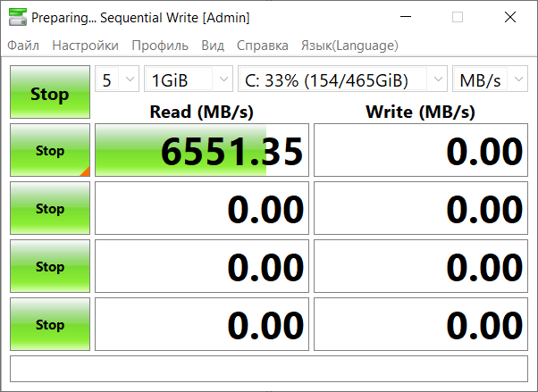Viewport: 538px width, 392px height.
Task: Click the first row write value 0.00
Action: click(421, 150)
